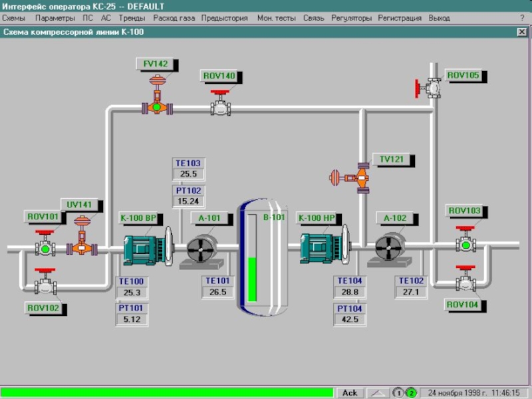
Task: Click the ROV105 valve symbol
Action: (432, 87)
